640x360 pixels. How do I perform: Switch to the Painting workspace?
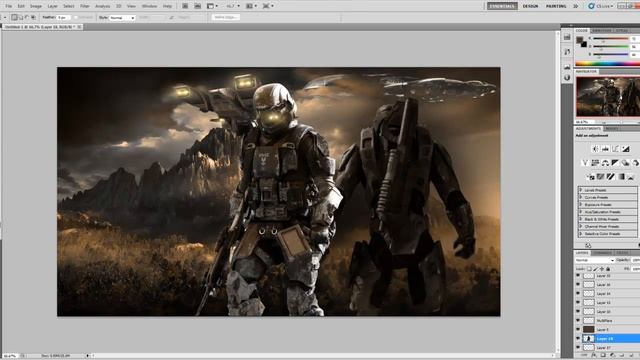(556, 6)
